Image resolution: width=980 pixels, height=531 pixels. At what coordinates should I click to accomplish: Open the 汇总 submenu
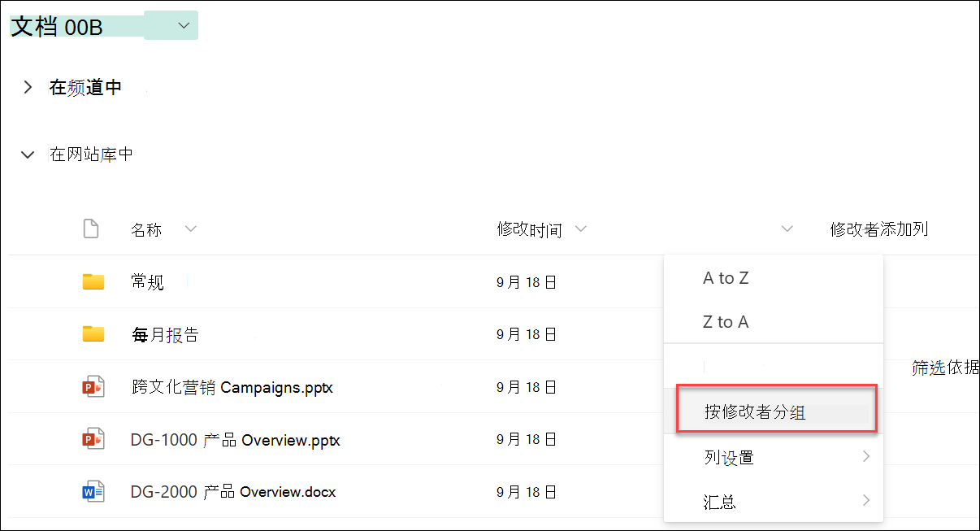click(x=773, y=501)
